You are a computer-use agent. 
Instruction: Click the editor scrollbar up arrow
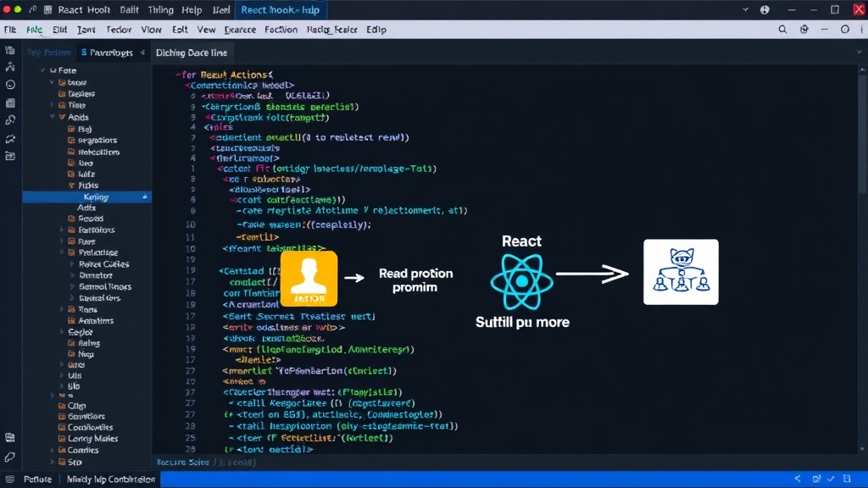pos(862,69)
